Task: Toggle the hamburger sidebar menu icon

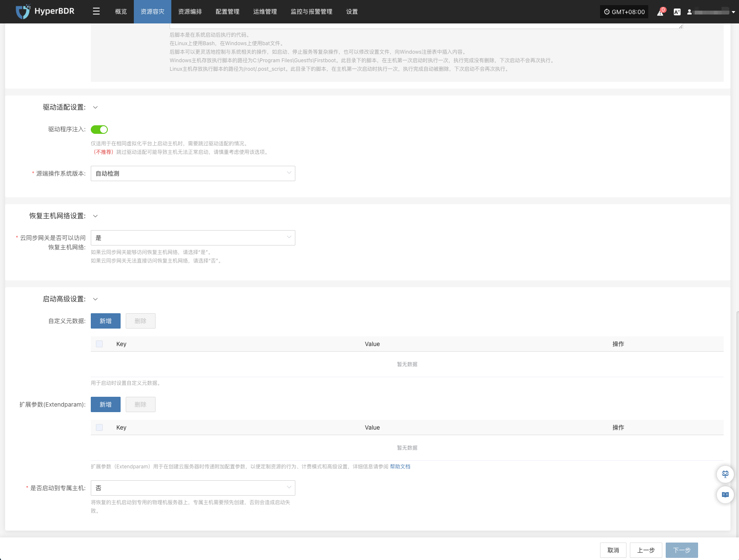Action: pyautogui.click(x=96, y=12)
